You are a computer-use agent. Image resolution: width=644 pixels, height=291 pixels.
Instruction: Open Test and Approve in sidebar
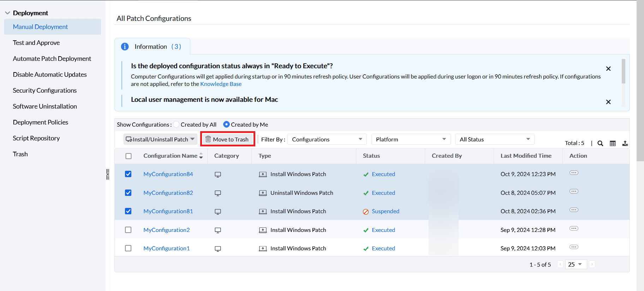(36, 43)
